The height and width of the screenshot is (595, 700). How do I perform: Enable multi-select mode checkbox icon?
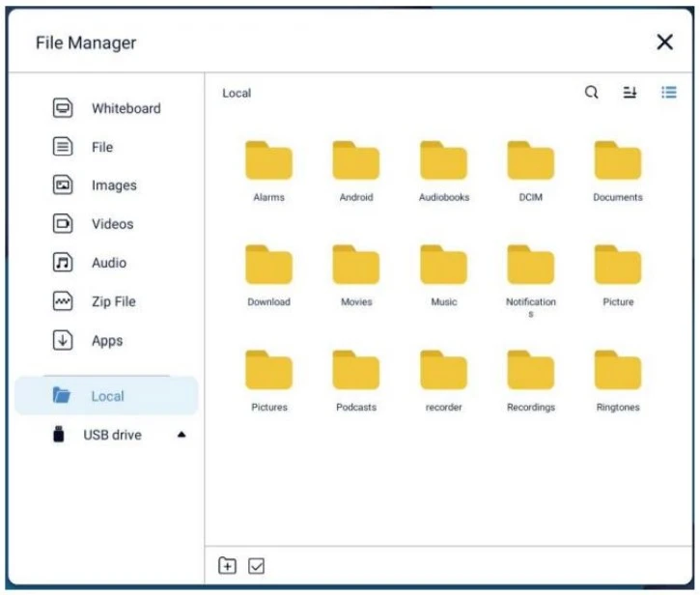pos(256,566)
